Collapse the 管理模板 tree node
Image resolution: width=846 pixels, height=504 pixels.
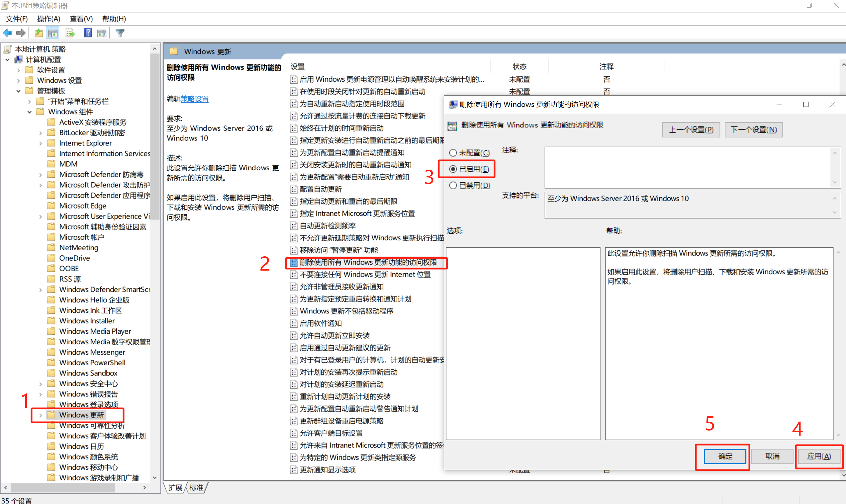18,91
